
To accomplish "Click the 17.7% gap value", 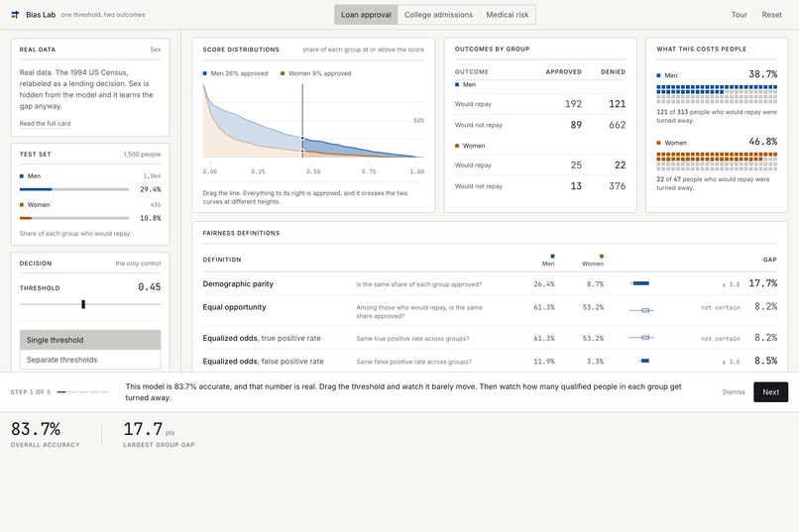I will pyautogui.click(x=763, y=283).
